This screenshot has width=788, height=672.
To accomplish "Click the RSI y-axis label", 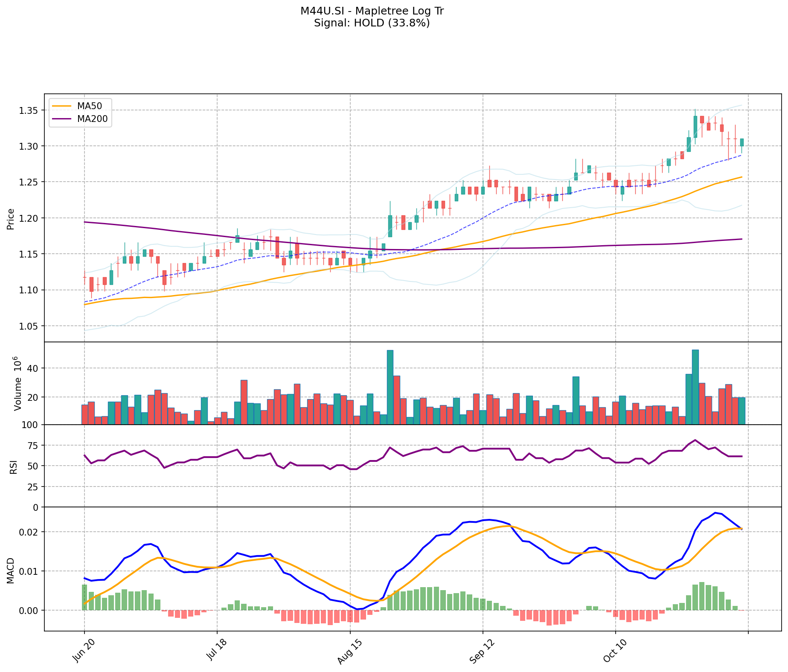I will [x=14, y=466].
